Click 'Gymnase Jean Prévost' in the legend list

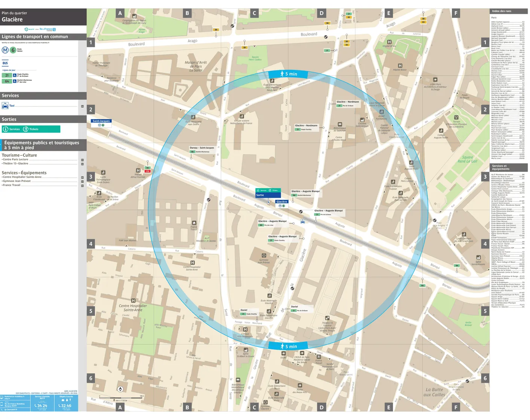coord(16,181)
